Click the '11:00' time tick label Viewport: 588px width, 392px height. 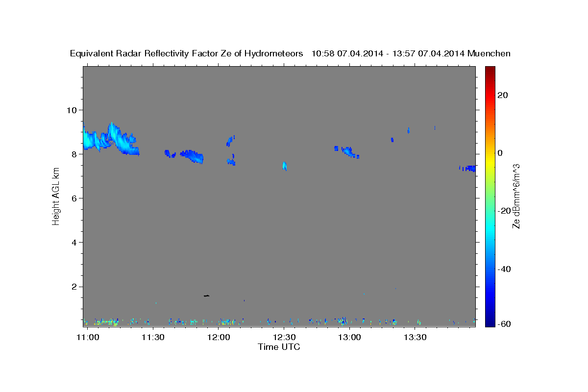88,338
